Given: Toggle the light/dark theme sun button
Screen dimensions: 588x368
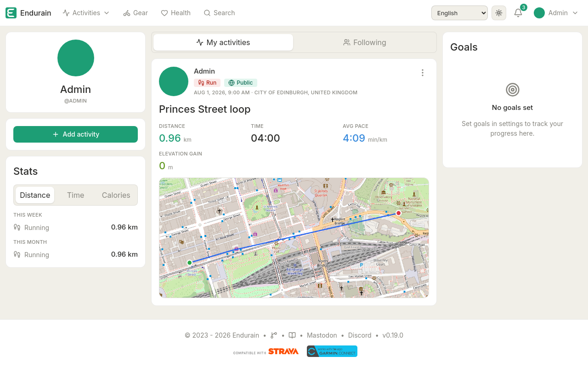Looking at the screenshot, I should pos(499,13).
